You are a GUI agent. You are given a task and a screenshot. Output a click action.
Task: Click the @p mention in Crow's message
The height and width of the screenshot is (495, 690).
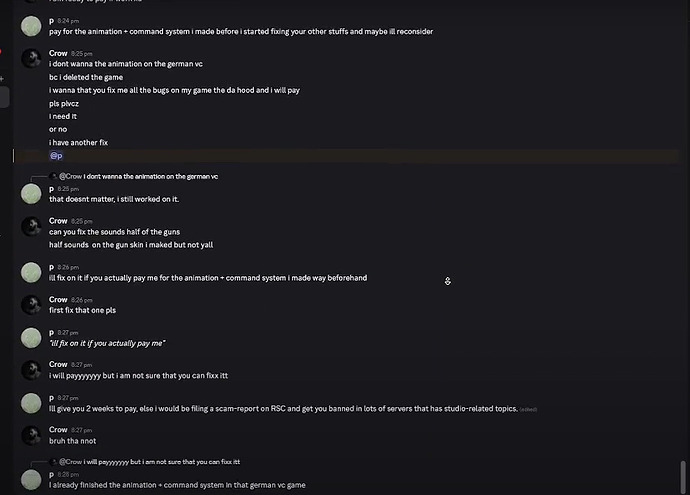pyautogui.click(x=56, y=156)
